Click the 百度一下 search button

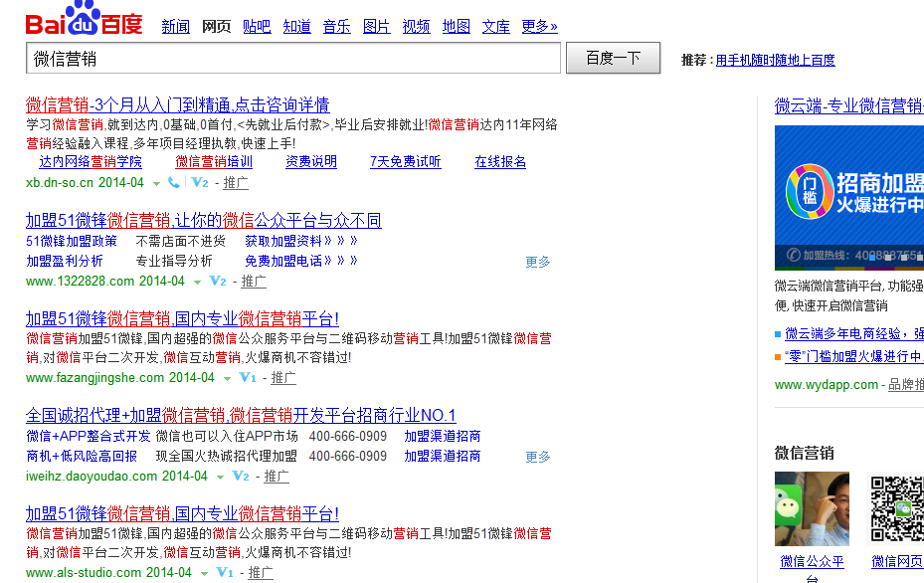(x=613, y=58)
